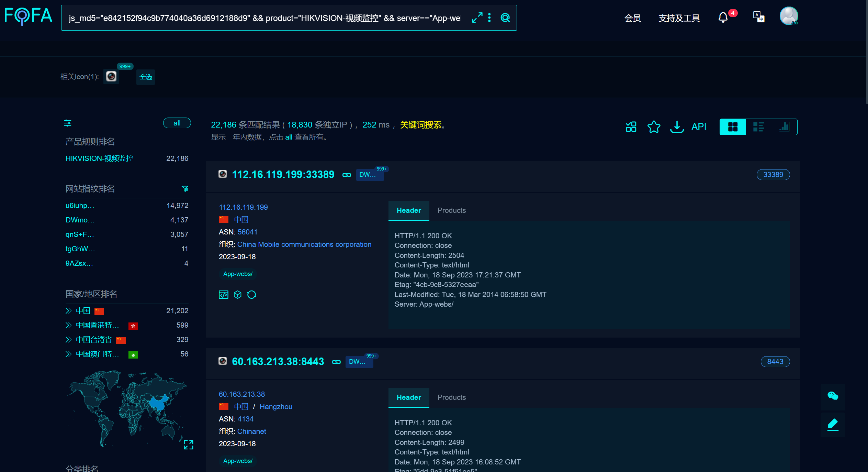Run the search with magnifier icon
The width and height of the screenshot is (868, 472).
pos(505,18)
